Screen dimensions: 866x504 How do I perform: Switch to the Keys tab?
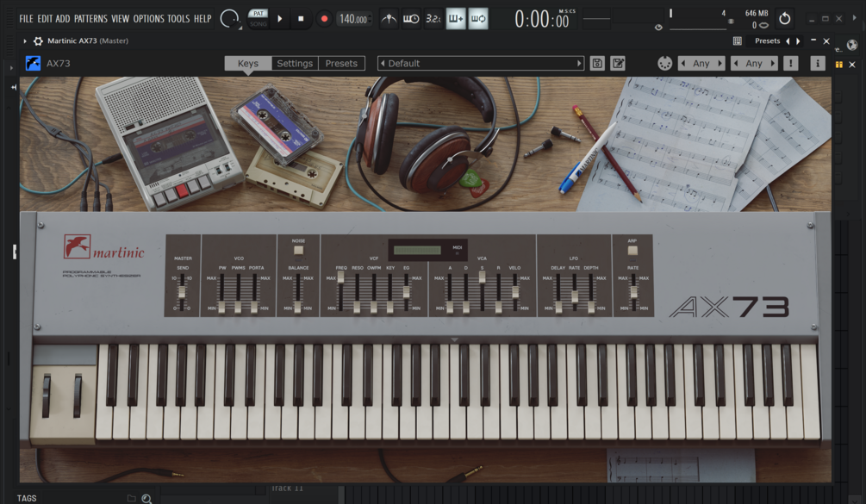click(x=248, y=64)
